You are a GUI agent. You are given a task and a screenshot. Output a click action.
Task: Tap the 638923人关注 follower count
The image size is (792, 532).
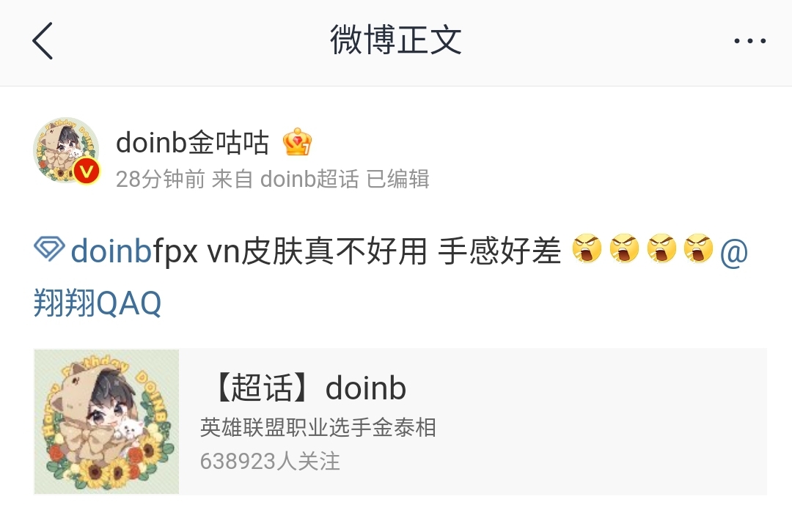pyautogui.click(x=270, y=462)
